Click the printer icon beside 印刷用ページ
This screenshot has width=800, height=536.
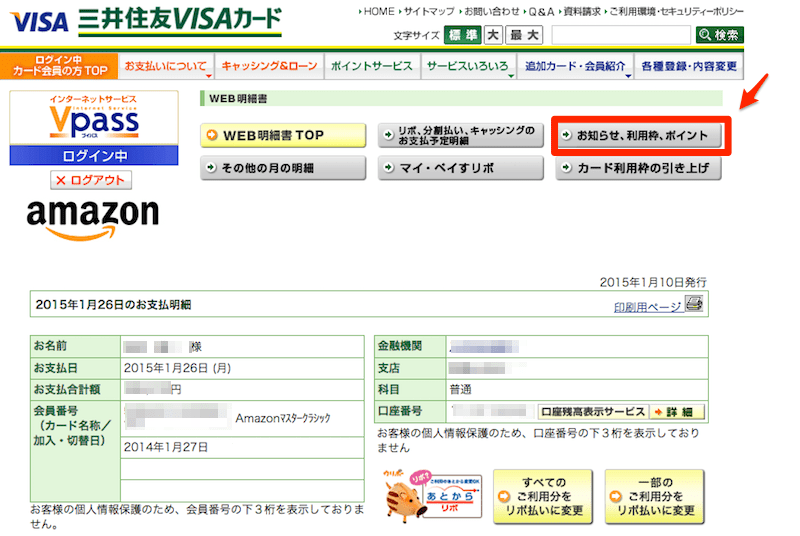[694, 304]
